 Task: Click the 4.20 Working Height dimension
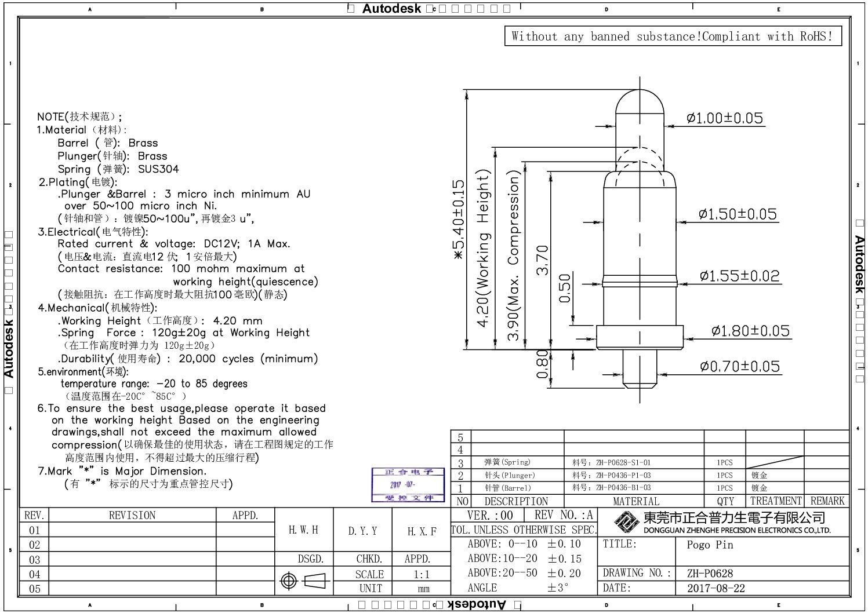[x=484, y=249]
